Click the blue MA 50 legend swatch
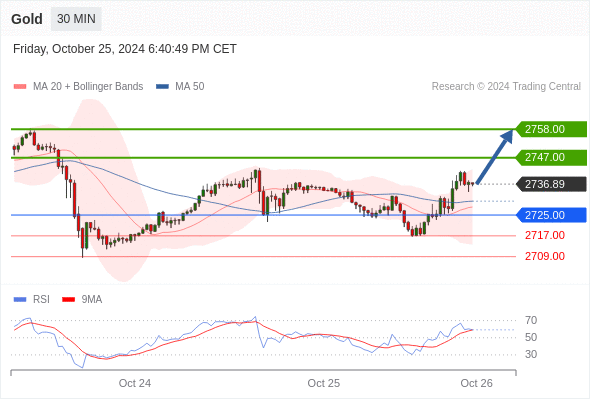This screenshot has height=400, width=590. coord(162,87)
